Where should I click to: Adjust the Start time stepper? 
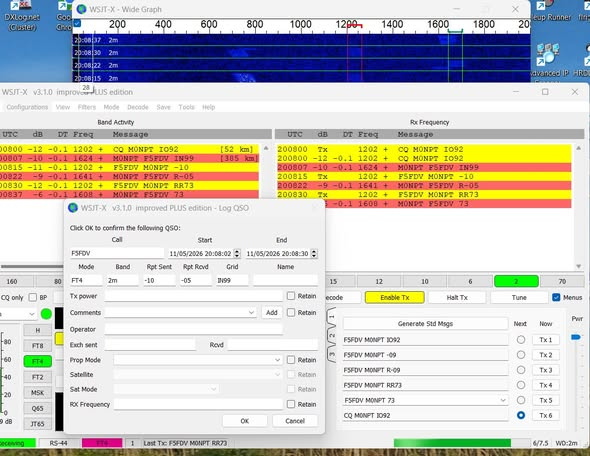(x=237, y=254)
